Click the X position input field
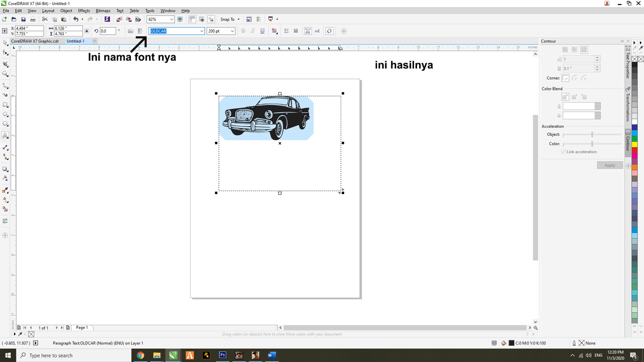 tap(29, 28)
